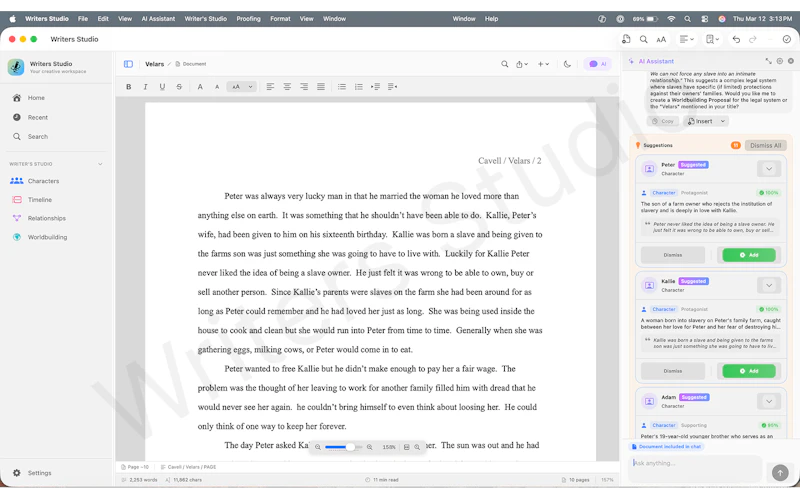Toggle dark mode moon icon
The height and width of the screenshot is (500, 800).
click(567, 64)
